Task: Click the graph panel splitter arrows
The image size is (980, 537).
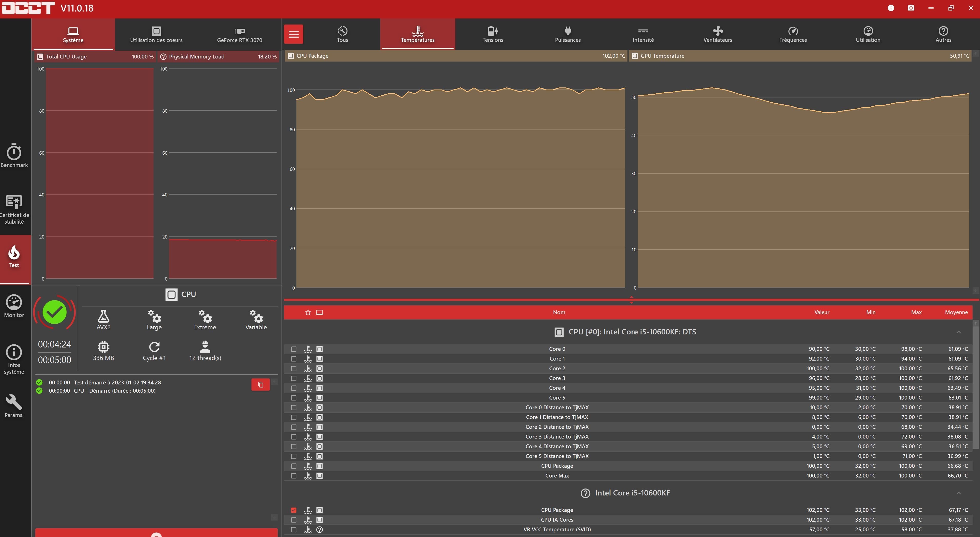Action: pyautogui.click(x=631, y=300)
